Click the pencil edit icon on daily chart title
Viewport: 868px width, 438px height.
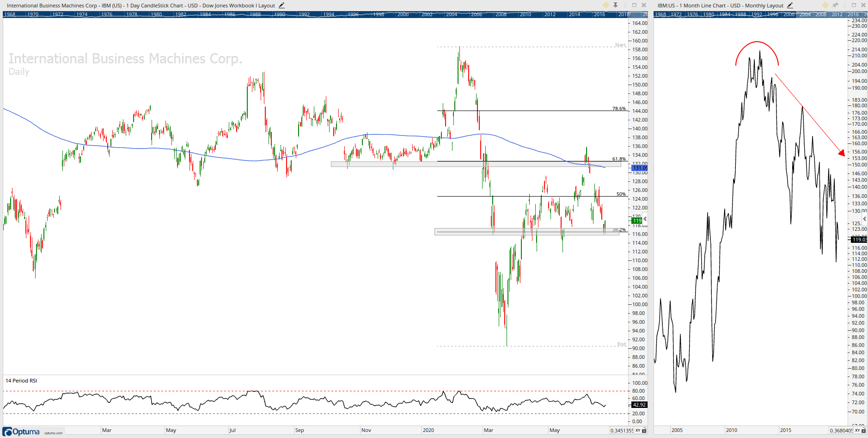pyautogui.click(x=281, y=6)
